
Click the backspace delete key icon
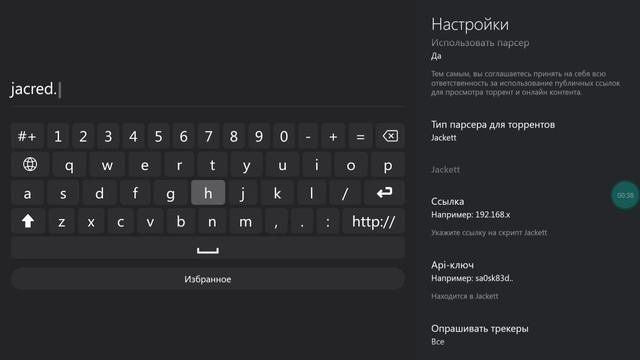[x=390, y=136]
